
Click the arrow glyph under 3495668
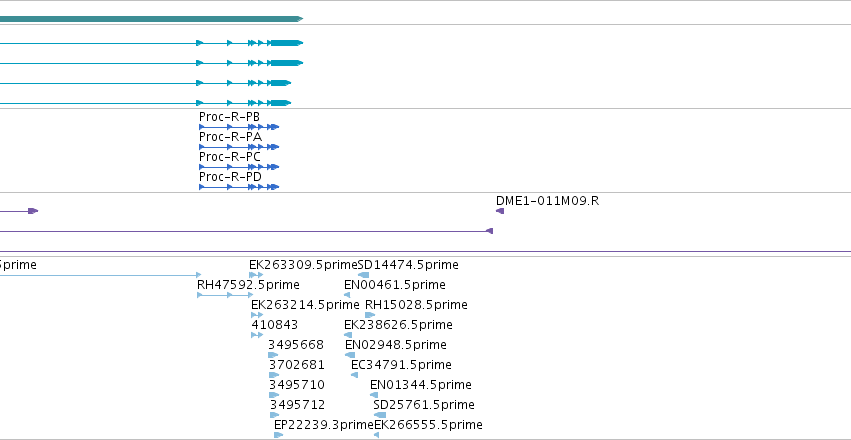coord(273,355)
